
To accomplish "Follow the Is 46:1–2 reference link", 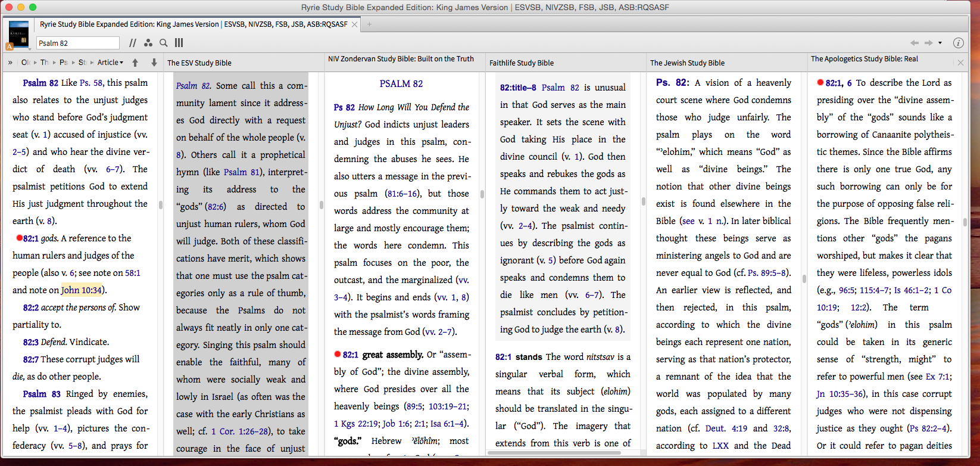I will tap(912, 290).
